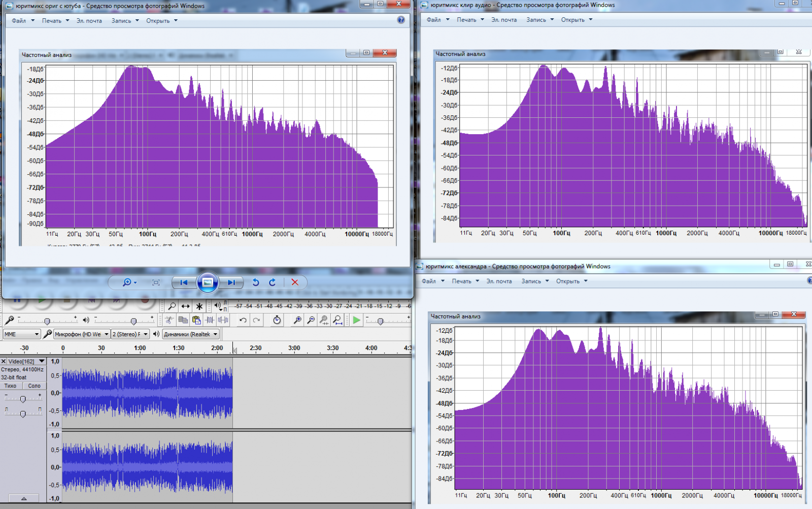The height and width of the screenshot is (509, 812).
Task: Open the MME audio host dropdown
Action: [22, 334]
